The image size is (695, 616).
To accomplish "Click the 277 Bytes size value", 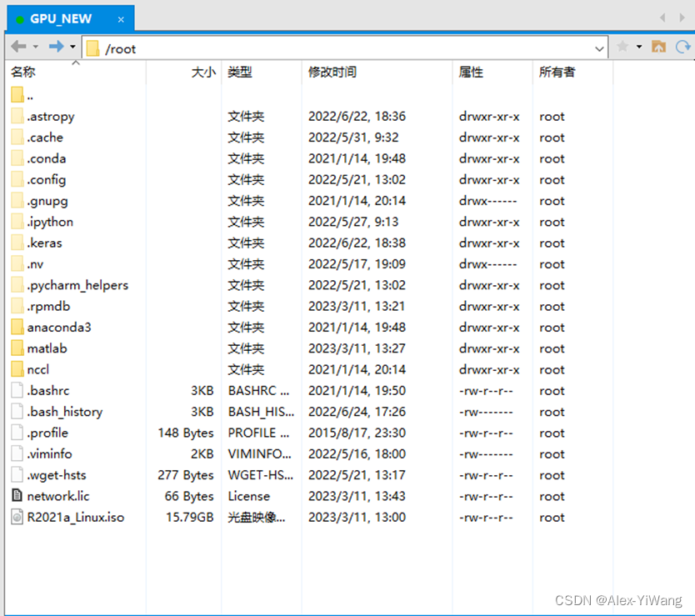I will 186,475.
